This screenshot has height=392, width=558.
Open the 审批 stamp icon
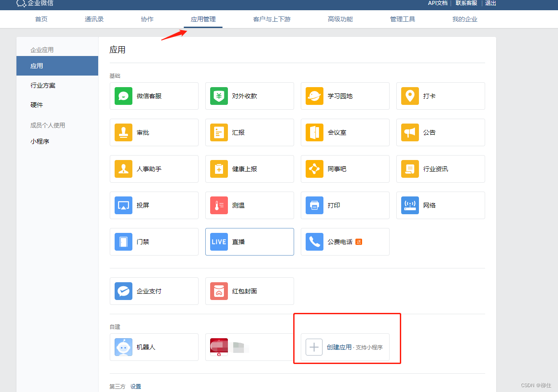124,132
